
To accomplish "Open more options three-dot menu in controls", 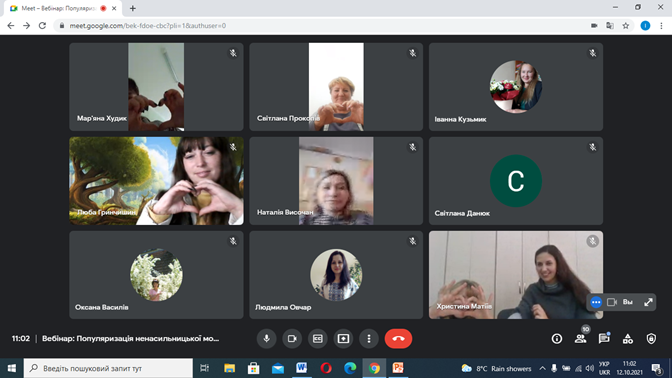I will point(369,339).
